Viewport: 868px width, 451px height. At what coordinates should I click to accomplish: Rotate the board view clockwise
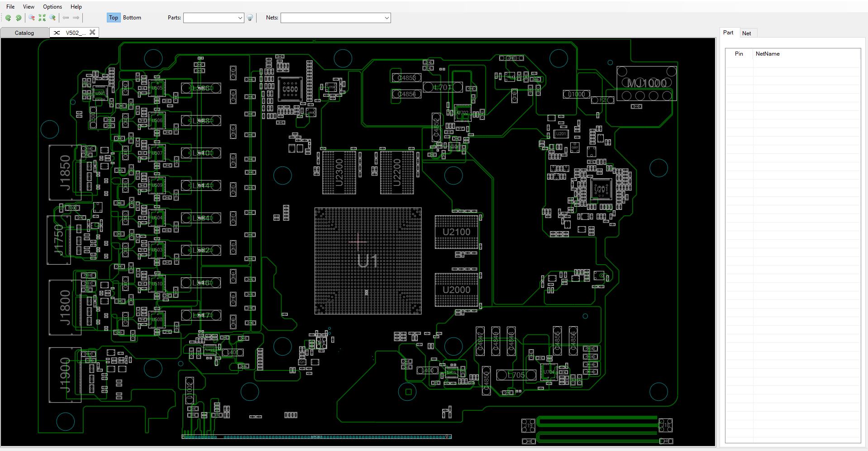(19, 18)
